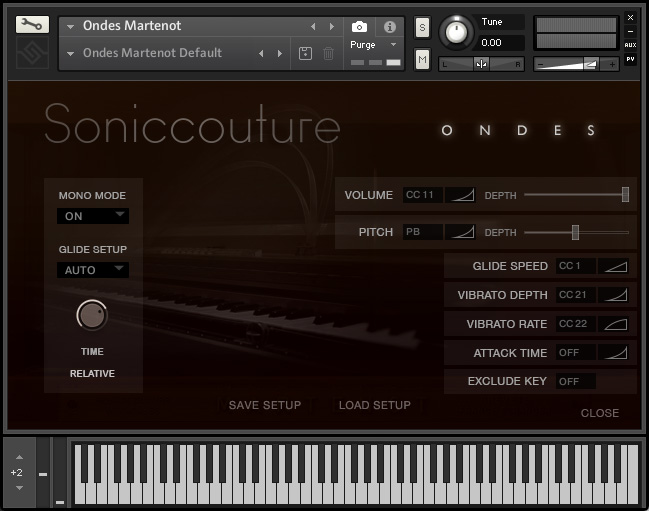Save the current snapshot with the disk icon
This screenshot has height=511, width=649.
tap(305, 53)
